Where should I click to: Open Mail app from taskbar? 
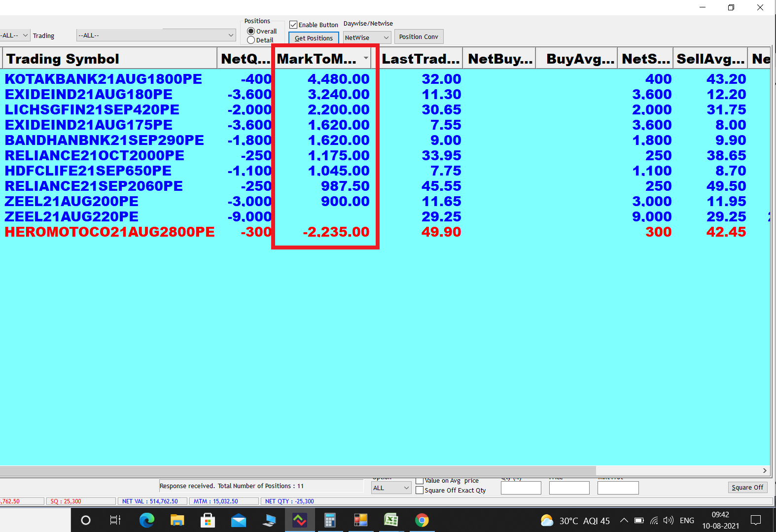239,520
